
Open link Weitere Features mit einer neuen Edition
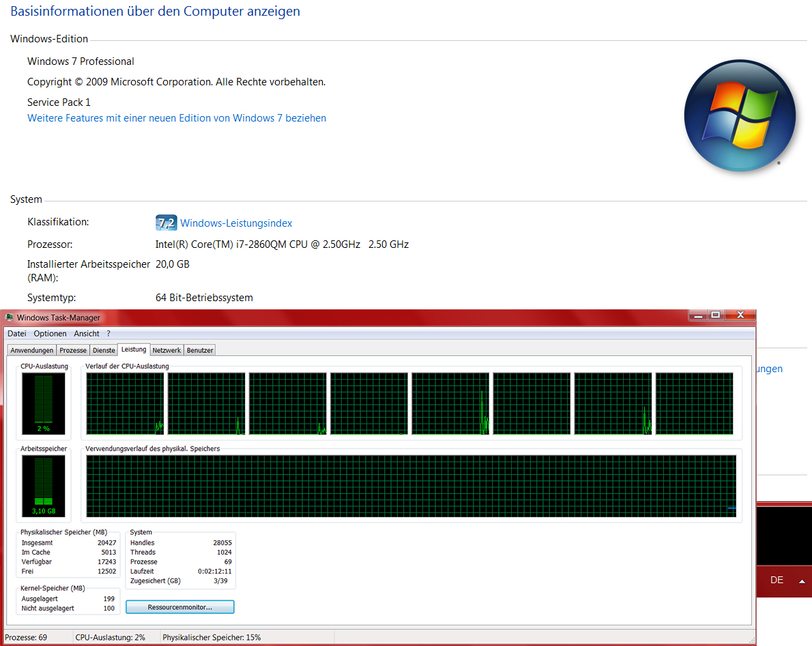(x=177, y=118)
